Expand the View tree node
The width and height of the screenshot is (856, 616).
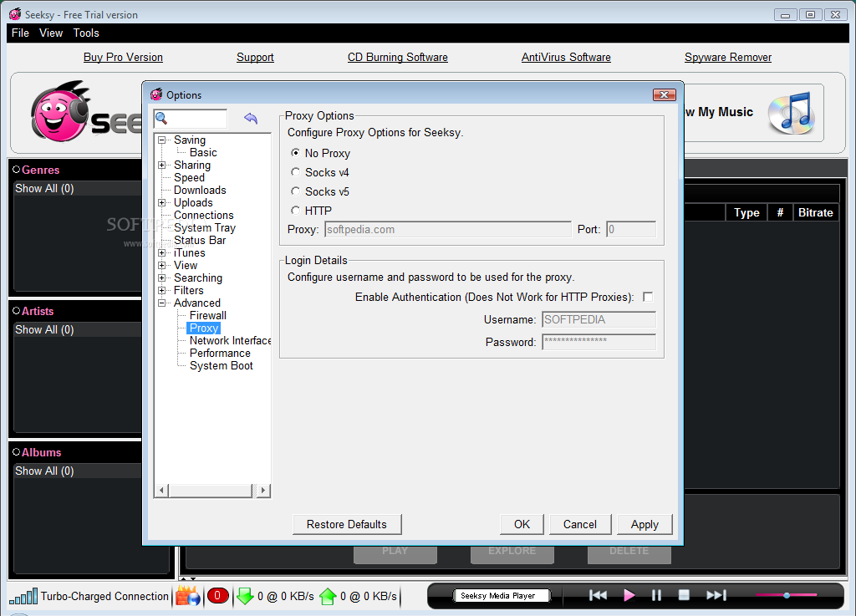click(162, 265)
